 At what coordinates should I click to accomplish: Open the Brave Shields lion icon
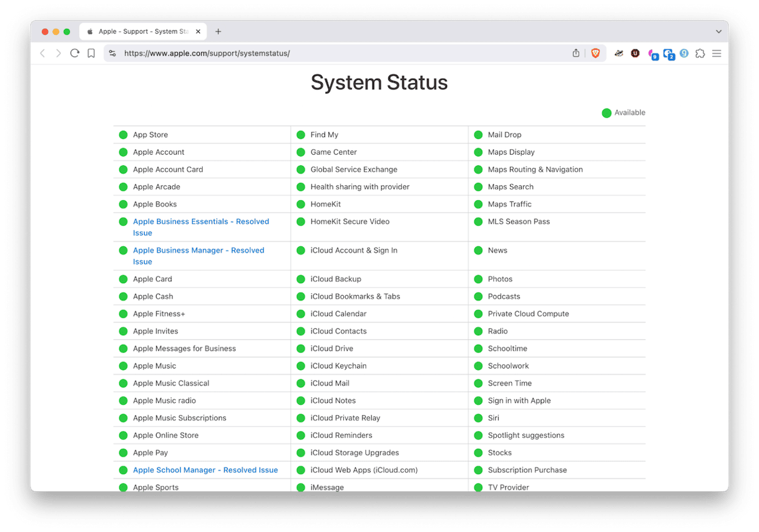coord(595,54)
